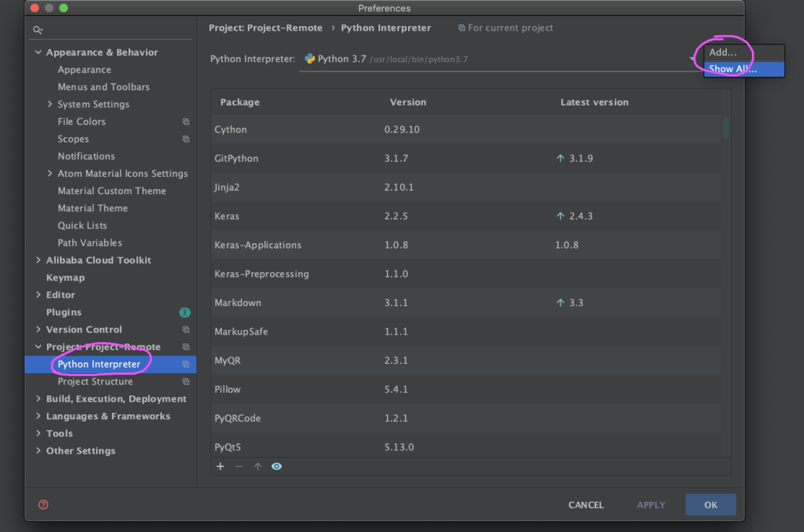Choose Add... from the interpreter popup
Screen dimensions: 804x532
pos(722,53)
